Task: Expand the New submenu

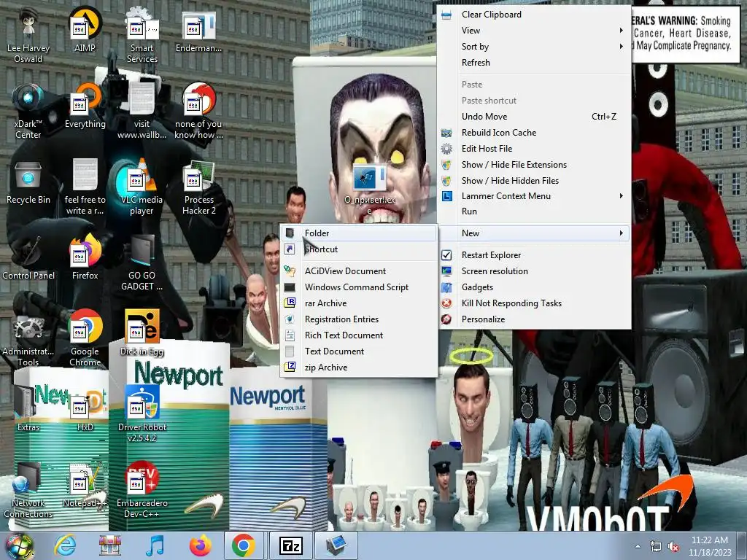Action: pos(535,233)
